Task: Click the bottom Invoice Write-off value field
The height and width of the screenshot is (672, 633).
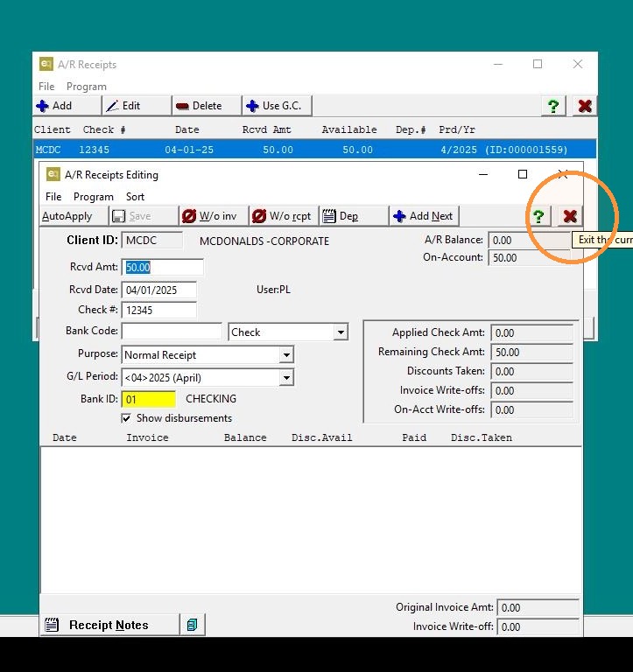Action: point(538,627)
